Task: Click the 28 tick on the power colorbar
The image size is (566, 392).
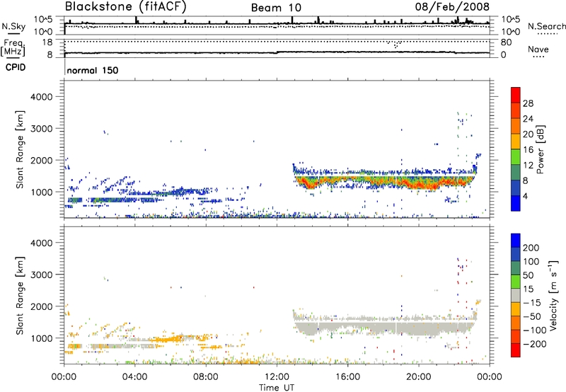Action: 528,103
